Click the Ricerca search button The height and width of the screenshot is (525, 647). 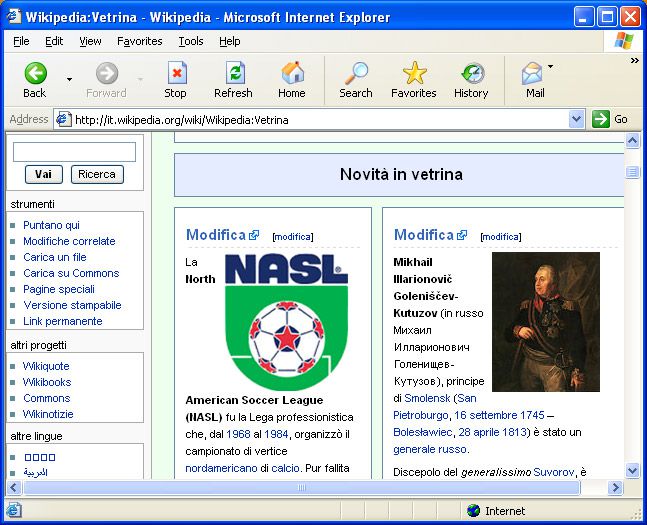(97, 174)
